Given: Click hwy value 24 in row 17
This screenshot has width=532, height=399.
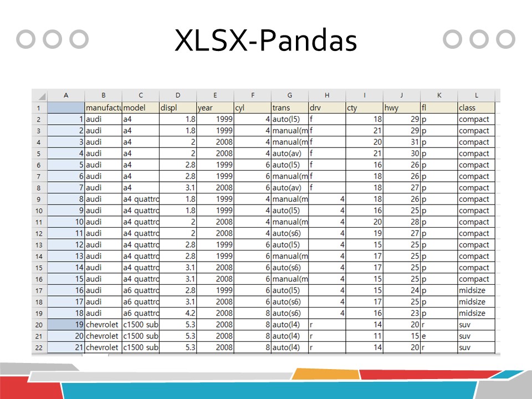Looking at the screenshot, I should click(x=402, y=290).
